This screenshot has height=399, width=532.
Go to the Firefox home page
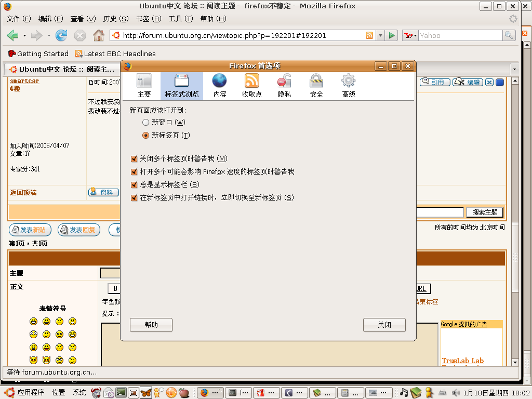pos(99,35)
